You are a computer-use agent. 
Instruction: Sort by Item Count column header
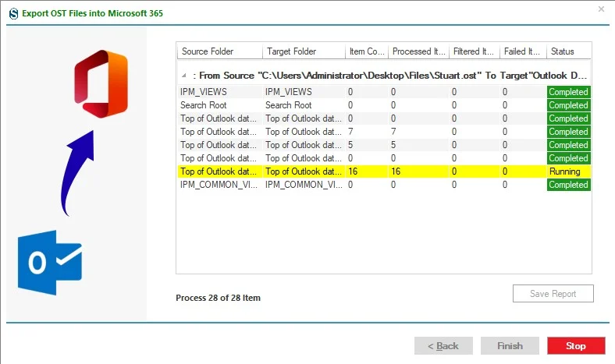coord(367,51)
